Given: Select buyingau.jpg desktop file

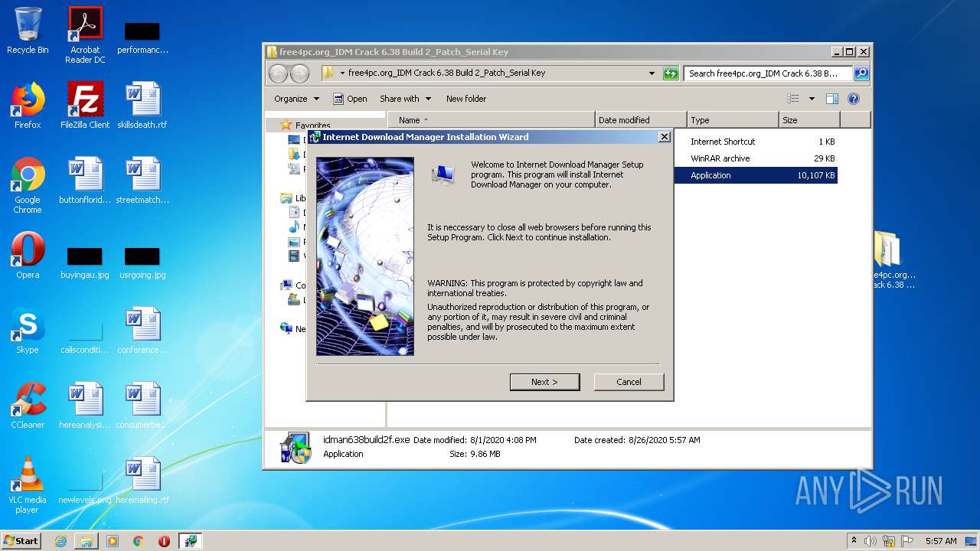Looking at the screenshot, I should click(x=85, y=262).
